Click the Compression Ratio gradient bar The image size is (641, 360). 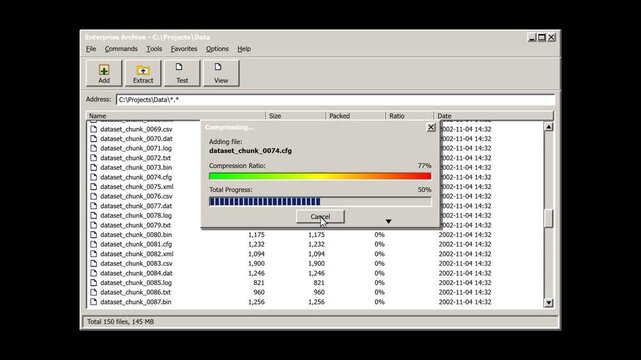point(320,176)
